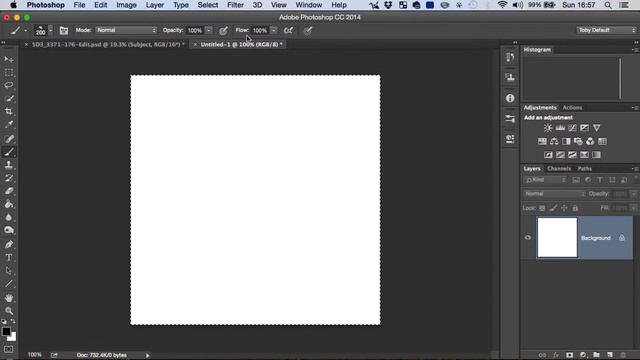
Task: Open the Opacity slider dropdown arrow
Action: [209, 30]
